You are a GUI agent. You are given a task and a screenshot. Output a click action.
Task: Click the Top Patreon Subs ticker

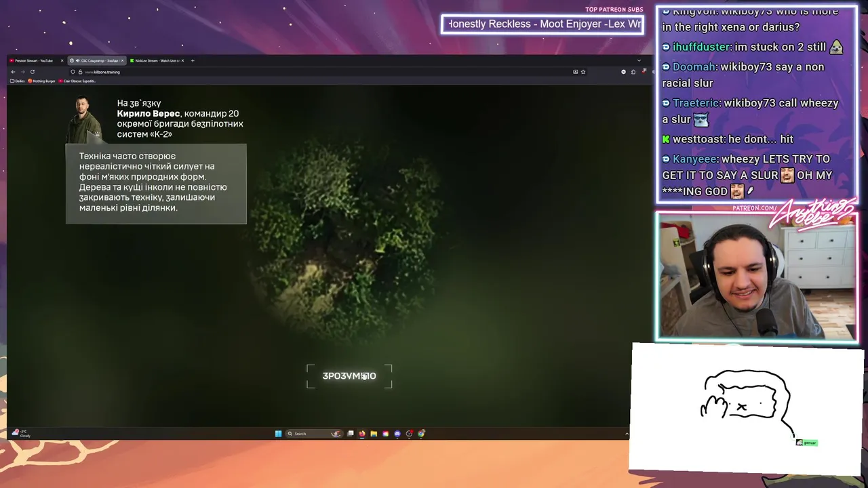click(542, 24)
